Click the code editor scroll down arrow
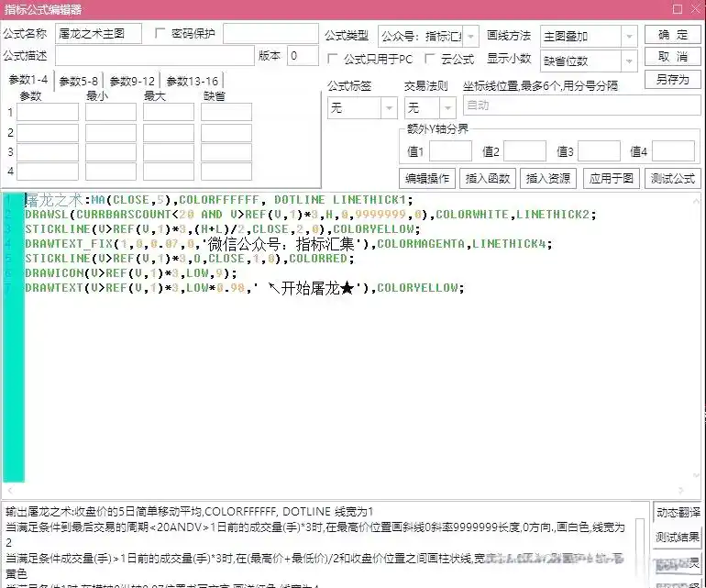Image resolution: width=706 pixels, height=588 pixels. pos(696,476)
